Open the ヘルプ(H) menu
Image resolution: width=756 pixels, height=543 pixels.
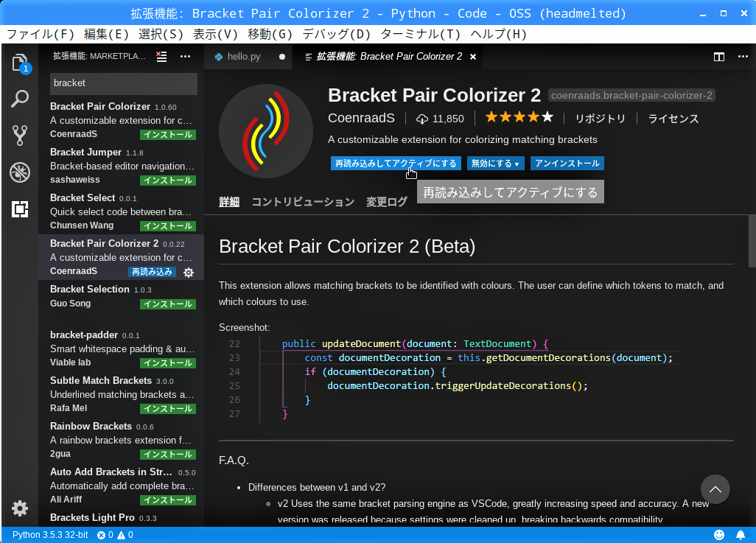pos(499,34)
